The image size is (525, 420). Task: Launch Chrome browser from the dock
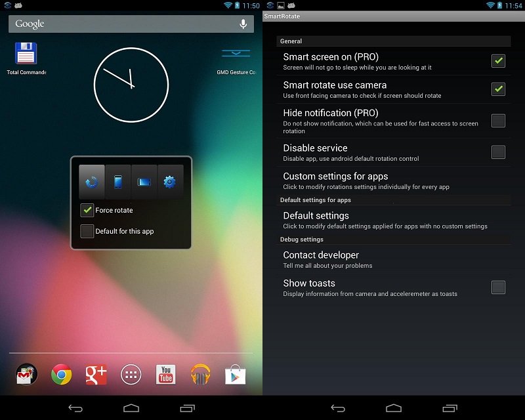61,374
